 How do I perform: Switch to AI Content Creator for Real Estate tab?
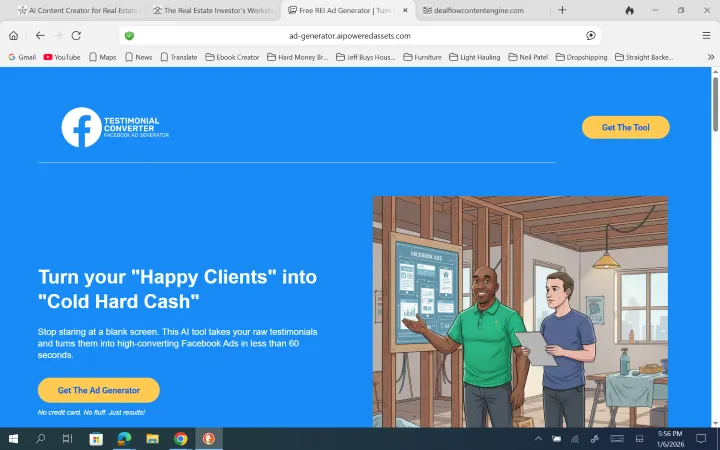coord(77,10)
